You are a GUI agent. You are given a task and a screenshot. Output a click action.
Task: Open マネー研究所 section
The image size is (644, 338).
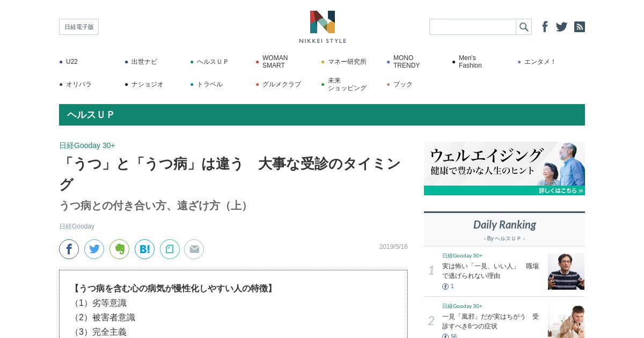click(347, 62)
